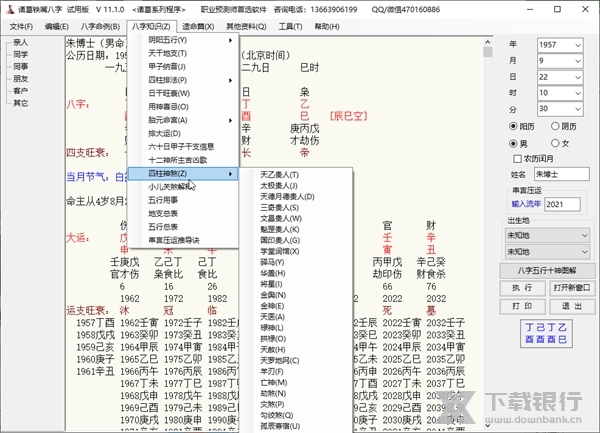Click the 姓名 name input field
600x433 pixels.
click(x=562, y=174)
